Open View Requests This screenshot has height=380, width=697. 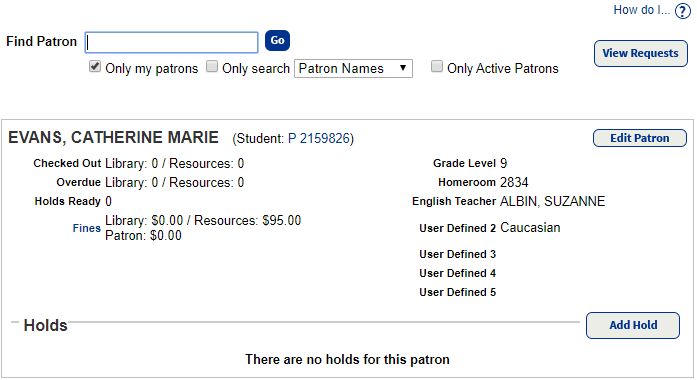click(641, 53)
